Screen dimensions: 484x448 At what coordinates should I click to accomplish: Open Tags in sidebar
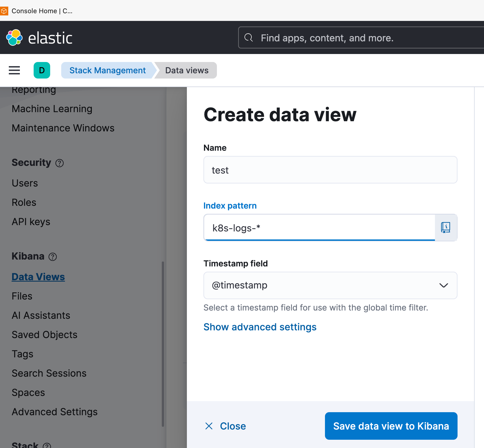click(23, 354)
